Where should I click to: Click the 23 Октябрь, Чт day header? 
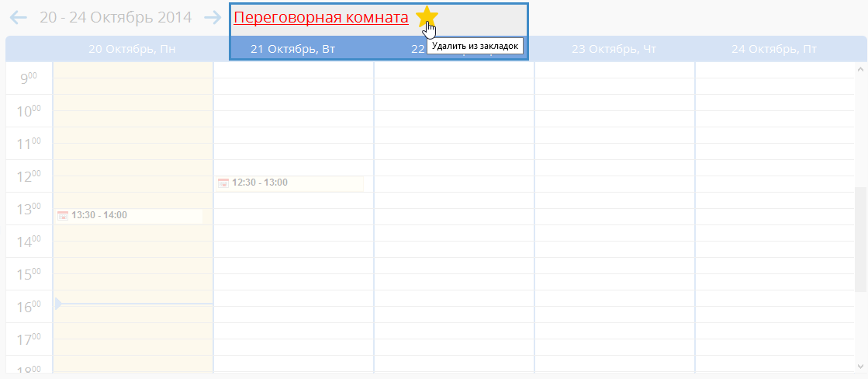click(614, 49)
